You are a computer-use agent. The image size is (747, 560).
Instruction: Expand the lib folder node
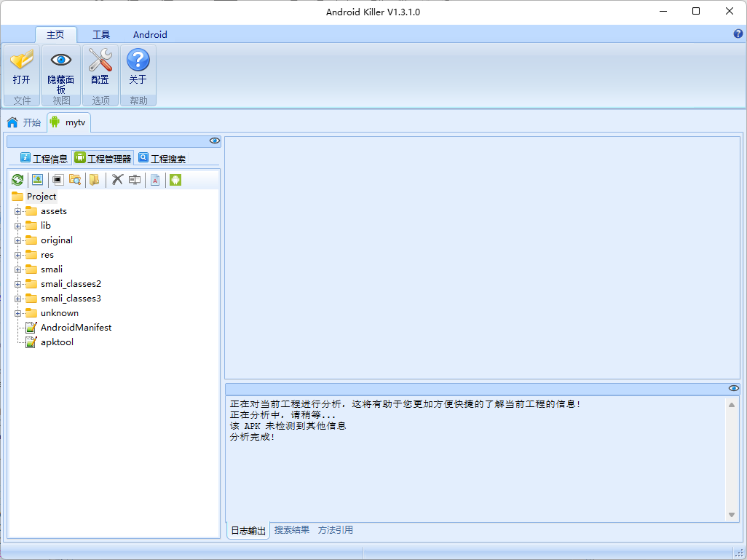(x=17, y=226)
